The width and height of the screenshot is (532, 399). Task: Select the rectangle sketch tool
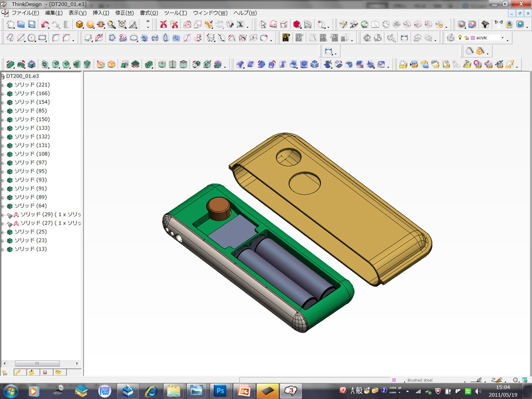point(43,38)
